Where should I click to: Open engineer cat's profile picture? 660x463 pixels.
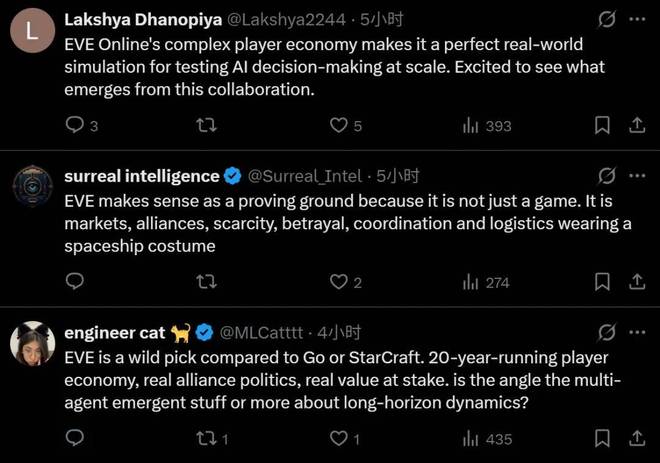(x=32, y=343)
